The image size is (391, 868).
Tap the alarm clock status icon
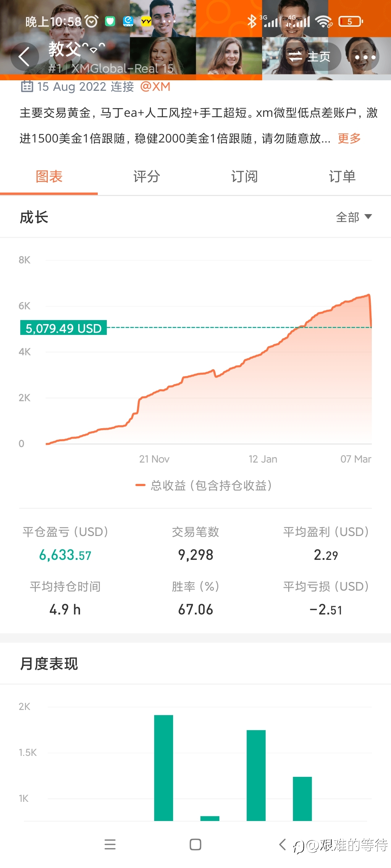click(92, 22)
